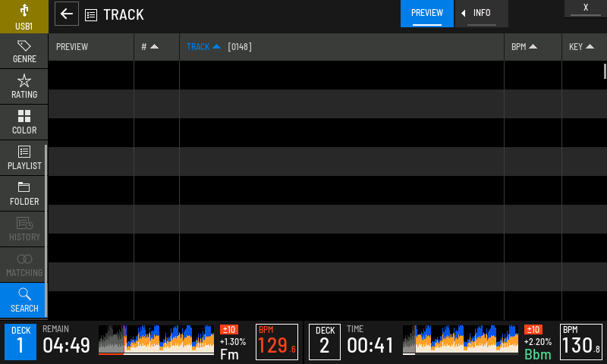Sort by track number column arrow
Viewport: 607px width, 364px height.
click(x=156, y=47)
